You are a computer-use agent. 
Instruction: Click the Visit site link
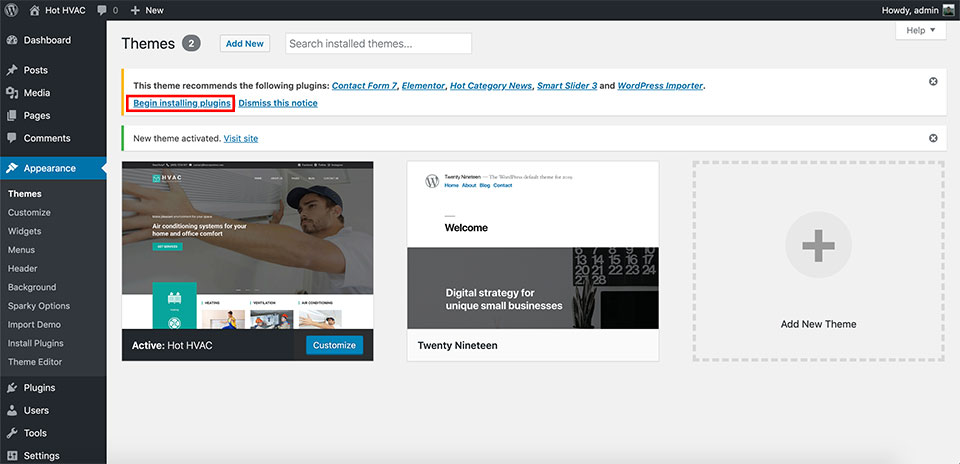[x=241, y=139]
